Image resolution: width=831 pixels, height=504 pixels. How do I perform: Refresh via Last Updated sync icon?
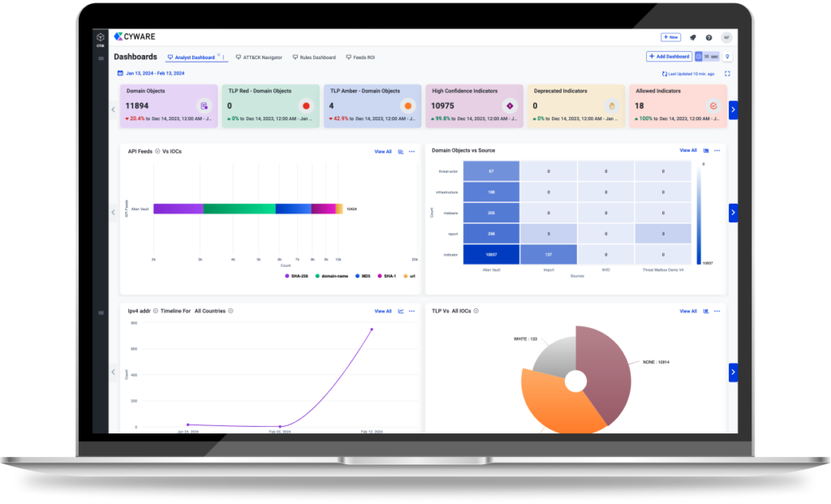point(665,74)
